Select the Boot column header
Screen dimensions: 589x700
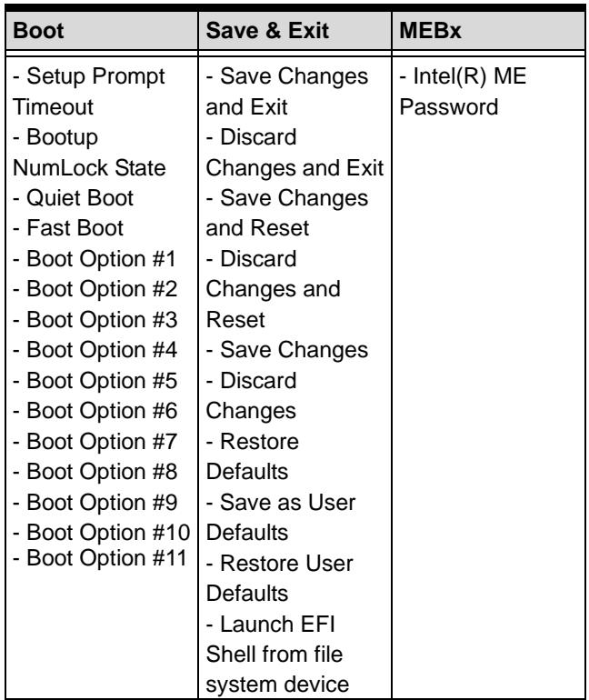(x=38, y=31)
